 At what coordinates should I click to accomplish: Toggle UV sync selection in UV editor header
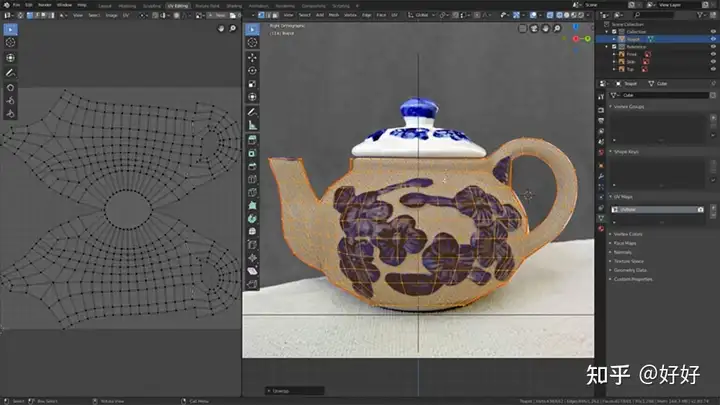point(20,16)
